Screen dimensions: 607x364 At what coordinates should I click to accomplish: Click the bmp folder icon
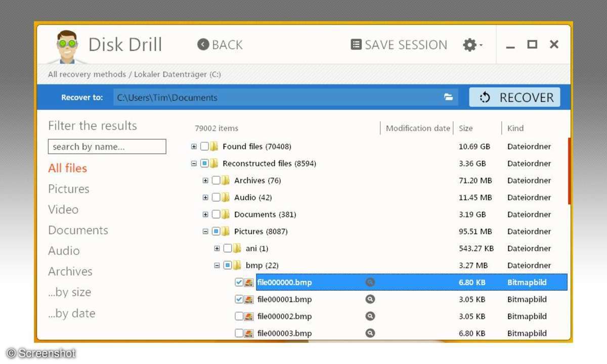coord(237,265)
